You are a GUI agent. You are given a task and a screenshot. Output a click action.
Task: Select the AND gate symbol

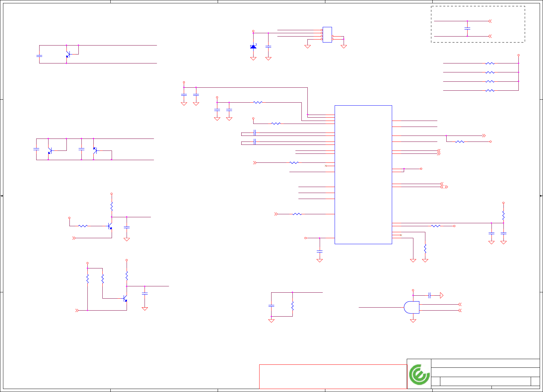[411, 307]
